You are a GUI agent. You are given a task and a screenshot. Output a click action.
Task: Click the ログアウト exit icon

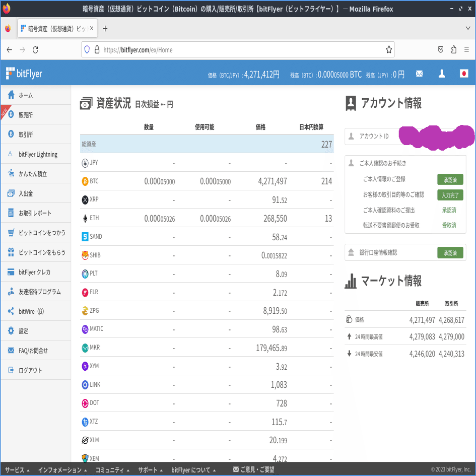pyautogui.click(x=11, y=370)
